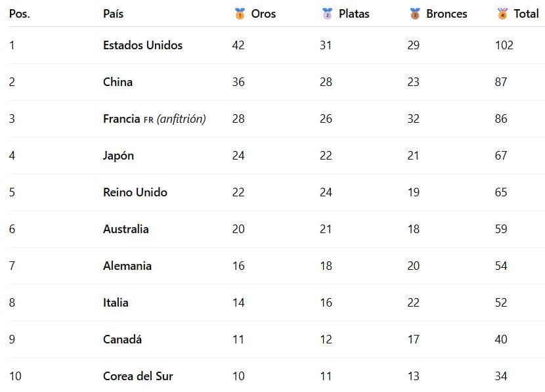Image resolution: width=545 pixels, height=392 pixels.
Task: Click the Estados Unidos country name
Action: 142,45
